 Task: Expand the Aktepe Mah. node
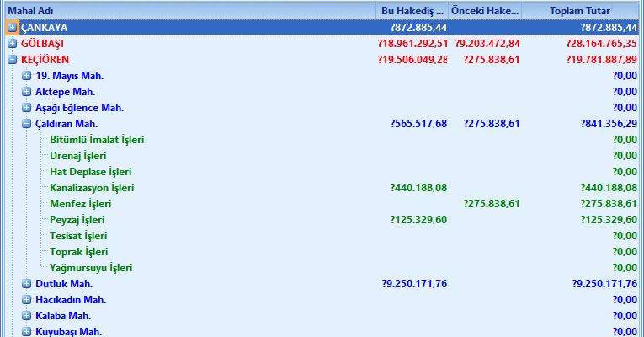coord(27,92)
